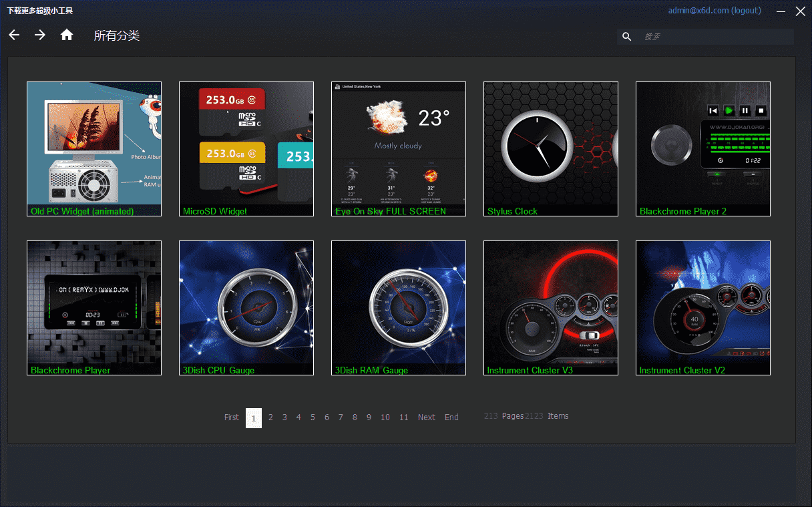Click the back navigation arrow icon
The width and height of the screenshot is (812, 507).
click(x=14, y=35)
